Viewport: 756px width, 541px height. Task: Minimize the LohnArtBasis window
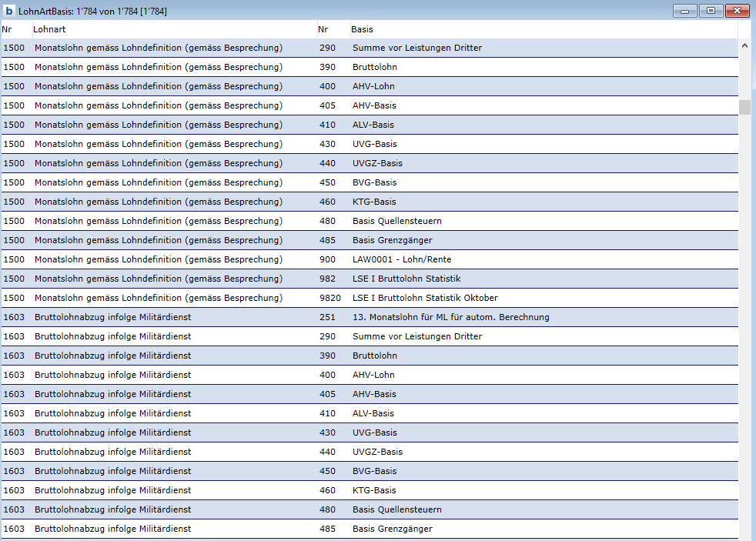click(x=684, y=11)
